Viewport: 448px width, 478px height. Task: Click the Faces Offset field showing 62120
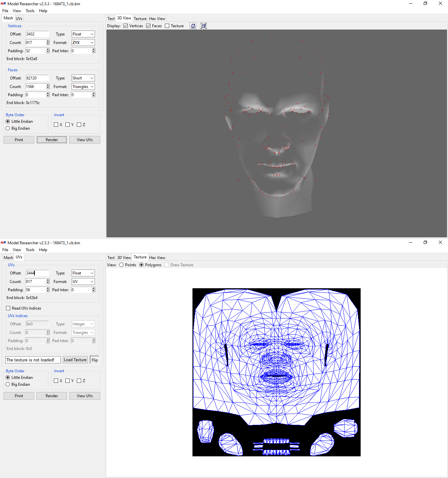coord(37,78)
